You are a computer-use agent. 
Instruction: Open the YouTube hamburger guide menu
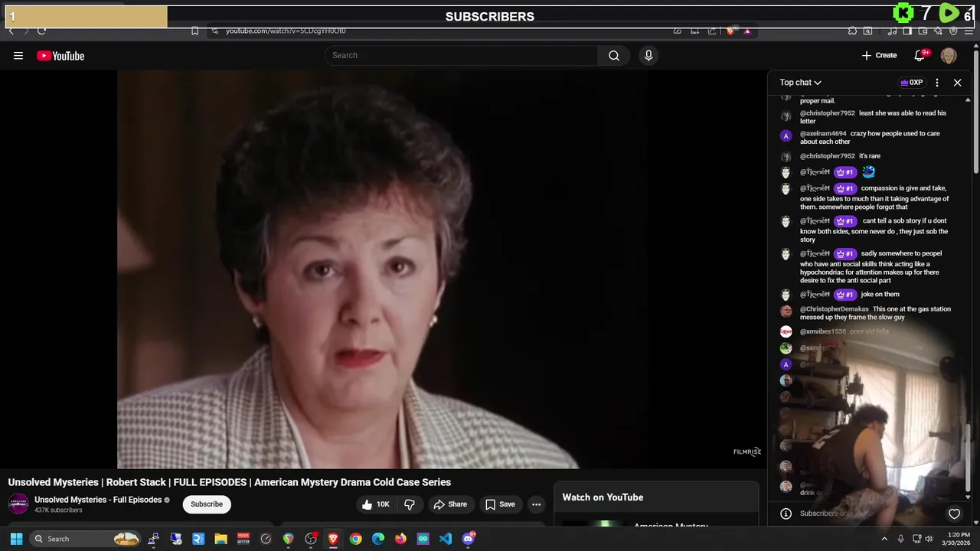tap(18, 55)
